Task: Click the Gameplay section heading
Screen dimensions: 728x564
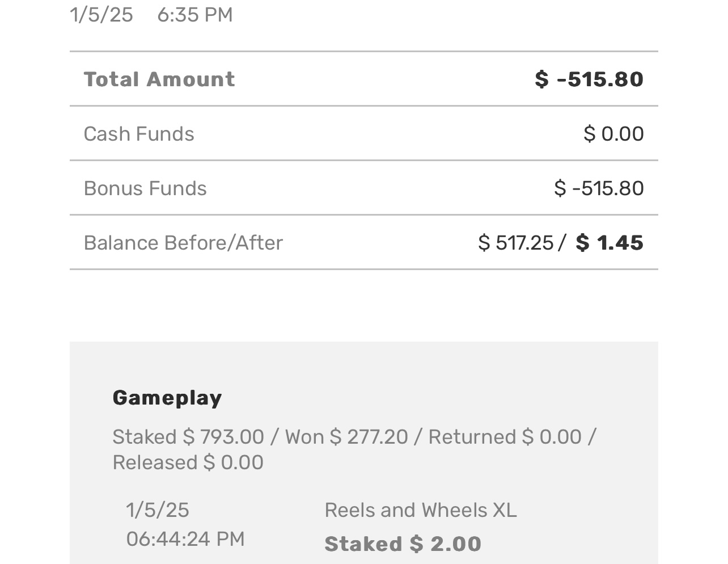Action: pyautogui.click(x=167, y=398)
